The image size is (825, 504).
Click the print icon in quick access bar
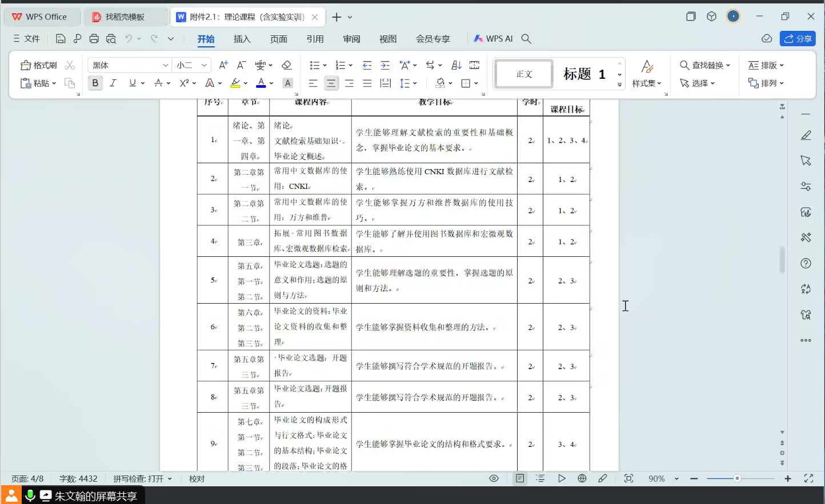pos(94,39)
